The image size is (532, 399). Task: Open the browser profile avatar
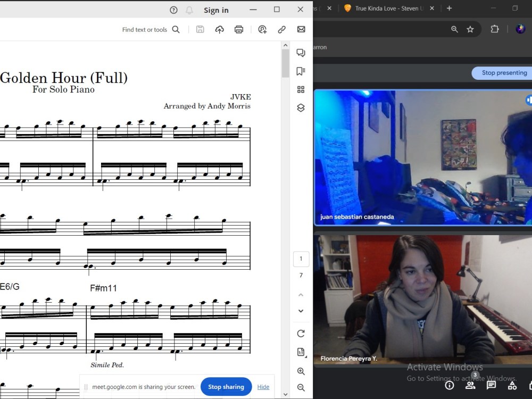(x=520, y=29)
